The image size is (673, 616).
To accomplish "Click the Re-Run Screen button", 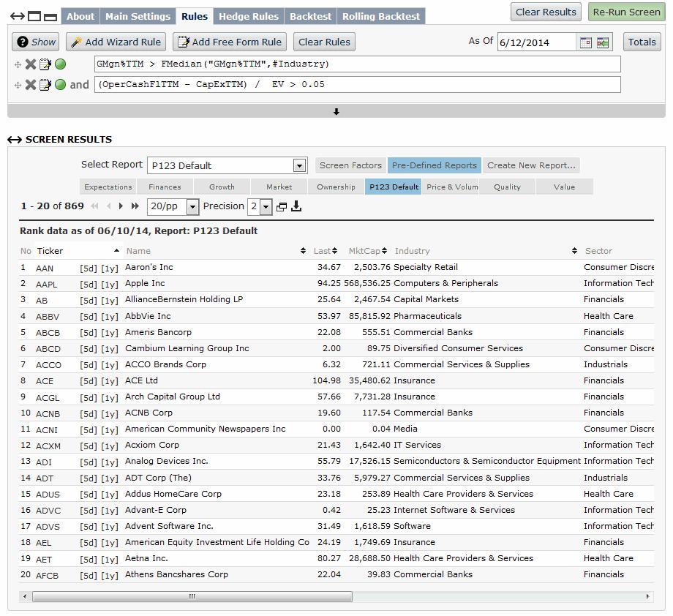I will point(626,12).
